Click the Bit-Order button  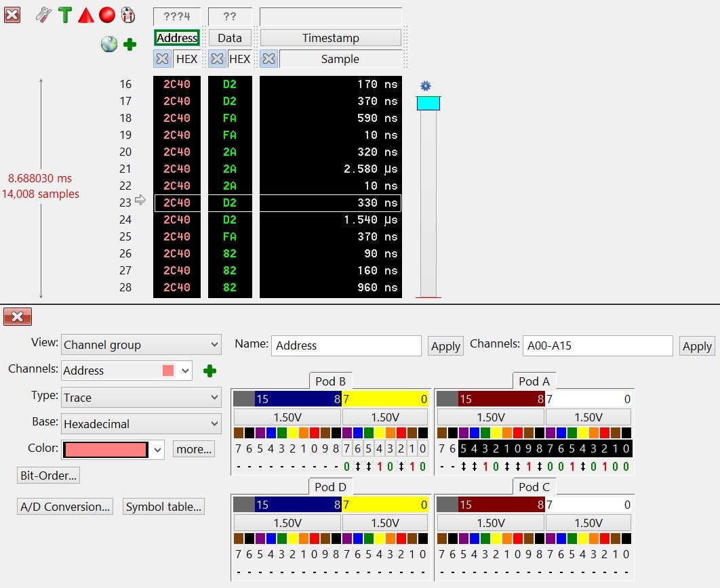(x=49, y=476)
